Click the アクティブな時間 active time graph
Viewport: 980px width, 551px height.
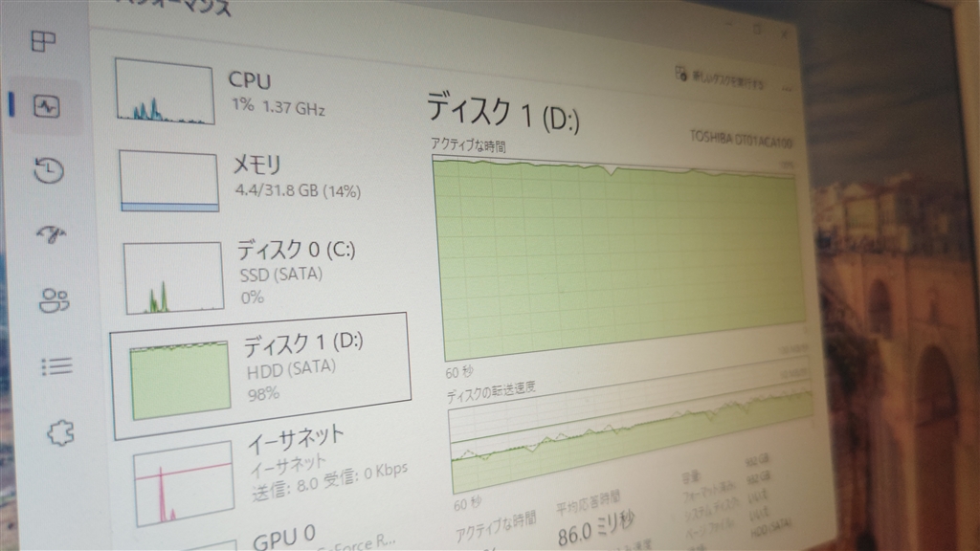click(619, 257)
